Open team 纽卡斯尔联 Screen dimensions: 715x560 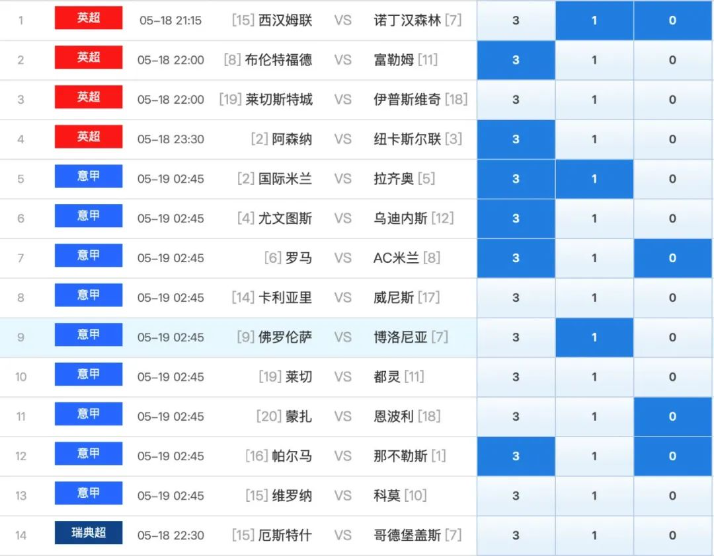click(407, 140)
